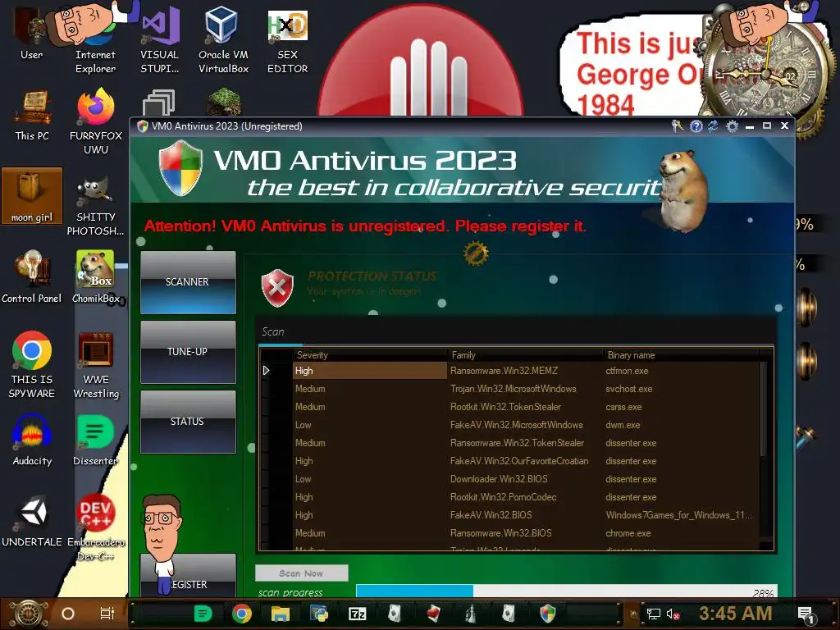Open Embarcadero Dev-C++ desktop icon

[x=96, y=527]
